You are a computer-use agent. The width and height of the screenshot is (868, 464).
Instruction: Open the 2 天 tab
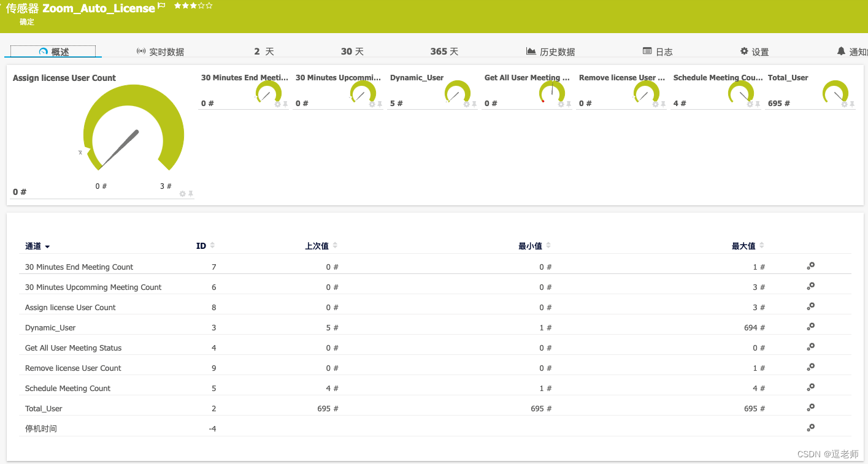tap(264, 52)
